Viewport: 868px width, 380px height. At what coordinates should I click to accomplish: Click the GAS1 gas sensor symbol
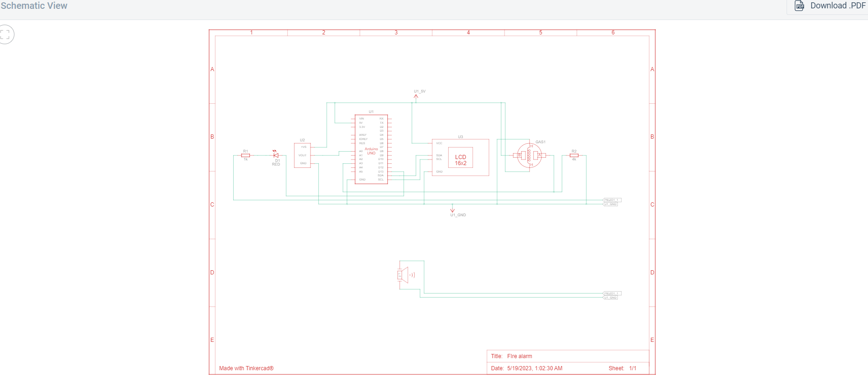[530, 155]
